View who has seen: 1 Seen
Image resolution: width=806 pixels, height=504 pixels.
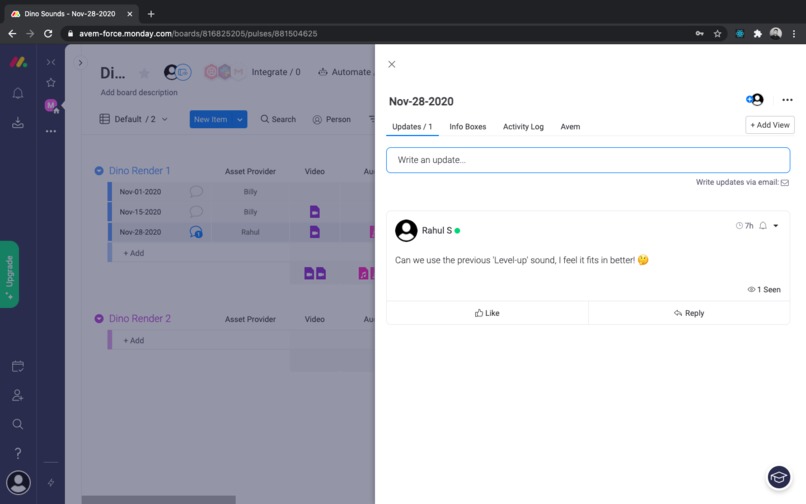tap(764, 290)
